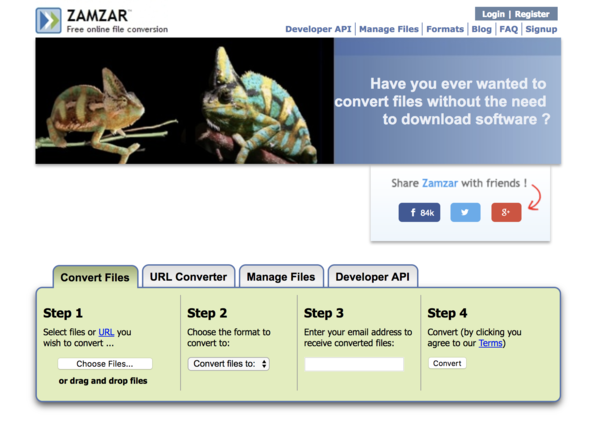Image resolution: width=600 pixels, height=422 pixels.
Task: Click the 'Step 1' heading
Action: (x=63, y=313)
